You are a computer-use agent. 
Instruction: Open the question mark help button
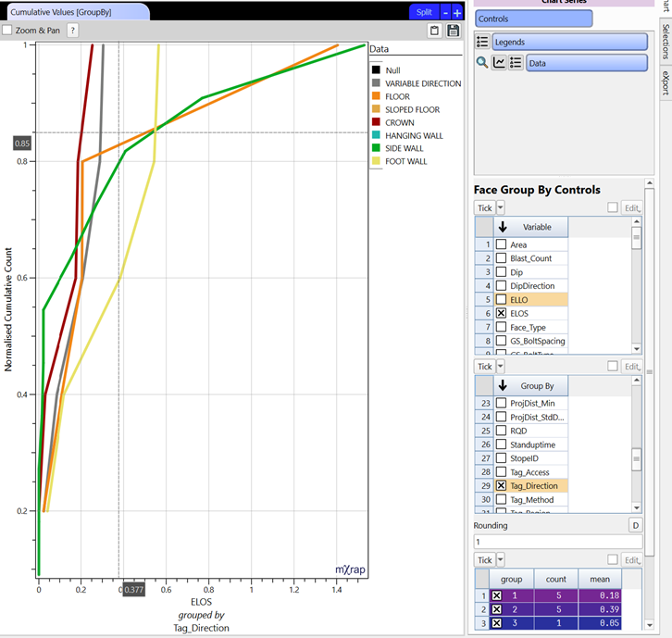pos(73,31)
